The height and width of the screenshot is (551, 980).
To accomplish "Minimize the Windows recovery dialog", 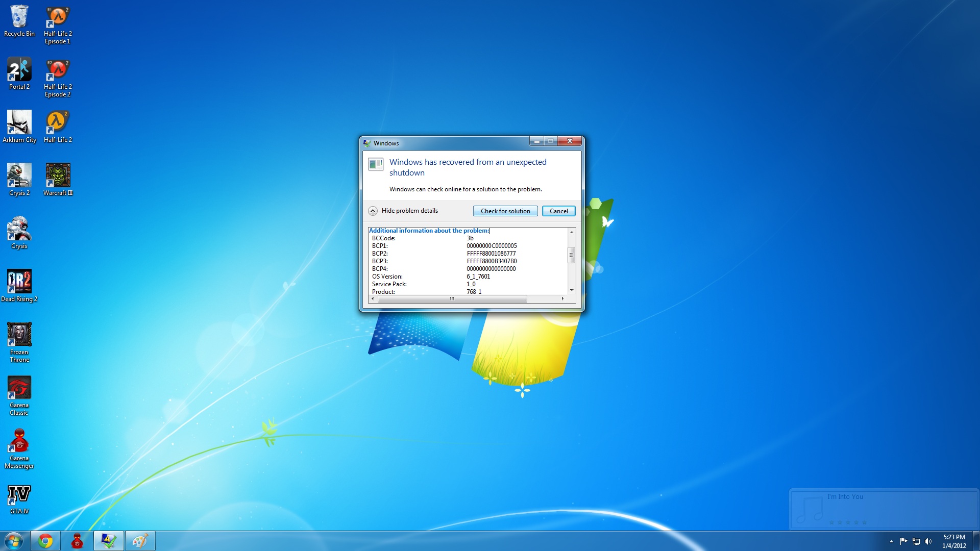I will click(x=536, y=141).
